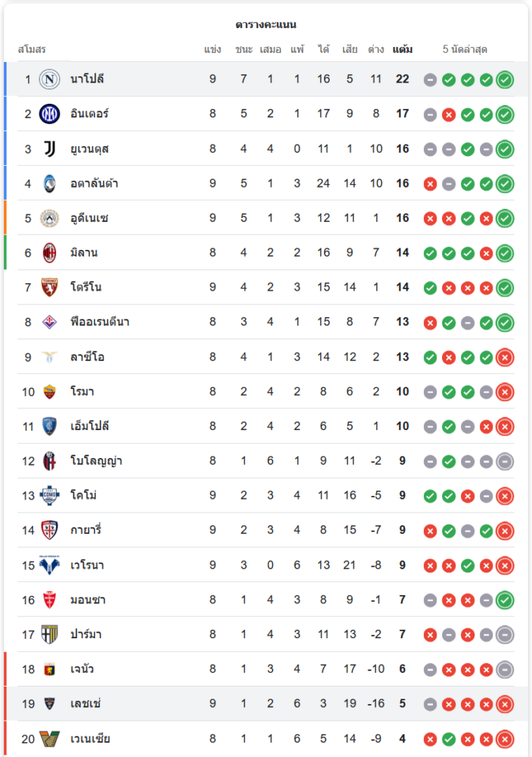The width and height of the screenshot is (532, 757).
Task: Click the สโมสร club column header
Action: pyautogui.click(x=32, y=49)
